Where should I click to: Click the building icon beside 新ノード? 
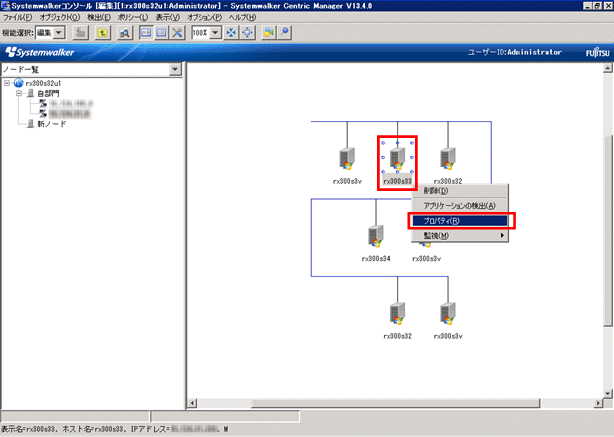pos(31,124)
